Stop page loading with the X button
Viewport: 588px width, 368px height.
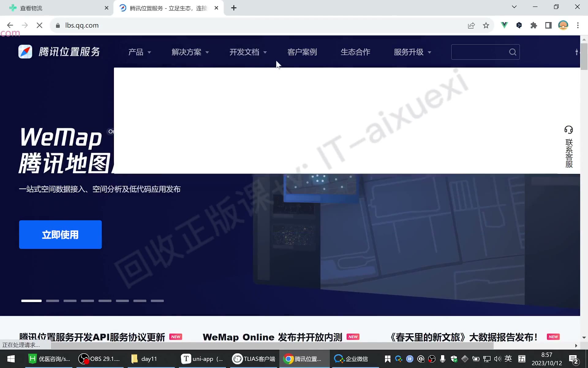pos(40,25)
